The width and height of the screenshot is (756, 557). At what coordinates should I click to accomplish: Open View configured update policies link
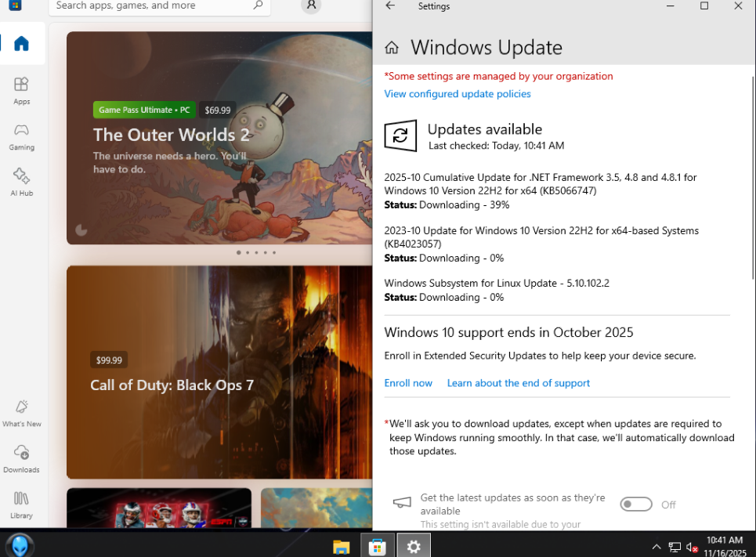tap(457, 94)
